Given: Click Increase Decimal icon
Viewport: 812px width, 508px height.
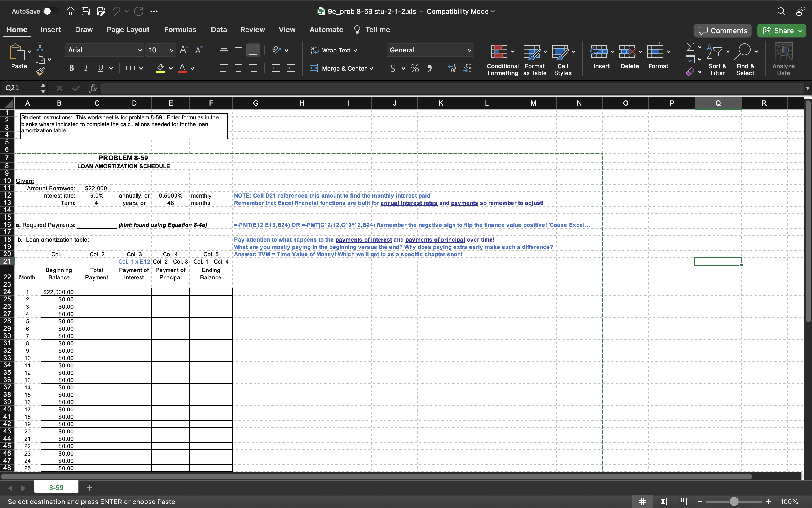Looking at the screenshot, I should 452,69.
